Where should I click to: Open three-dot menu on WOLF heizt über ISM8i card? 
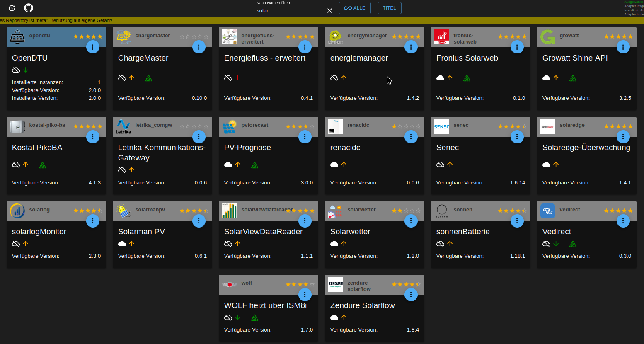pyautogui.click(x=305, y=294)
